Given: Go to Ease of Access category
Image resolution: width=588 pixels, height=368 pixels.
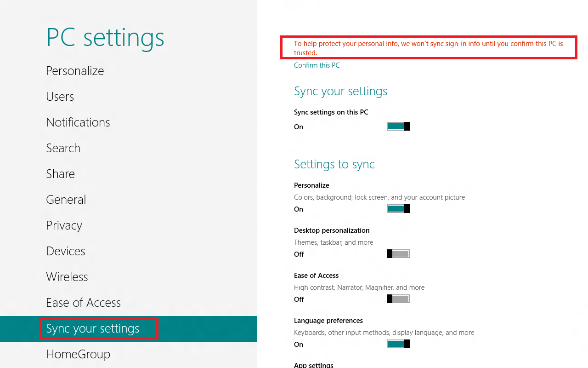Looking at the screenshot, I should pyautogui.click(x=84, y=303).
